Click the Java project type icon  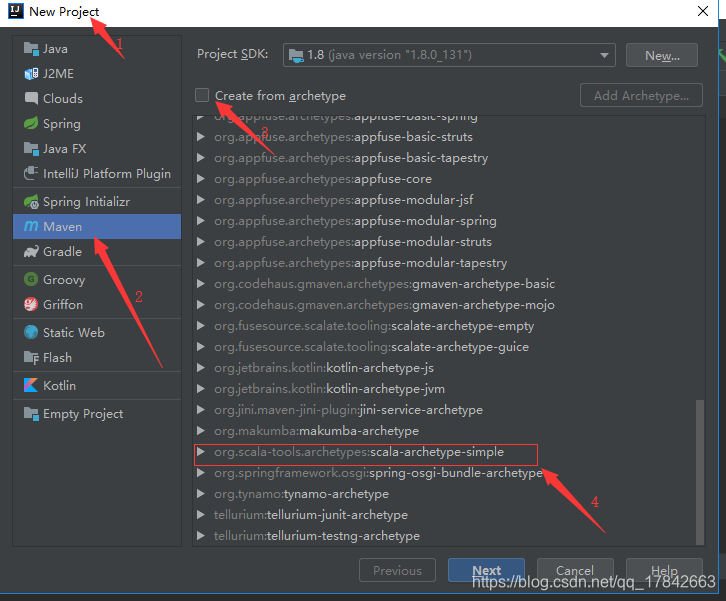[x=31, y=49]
